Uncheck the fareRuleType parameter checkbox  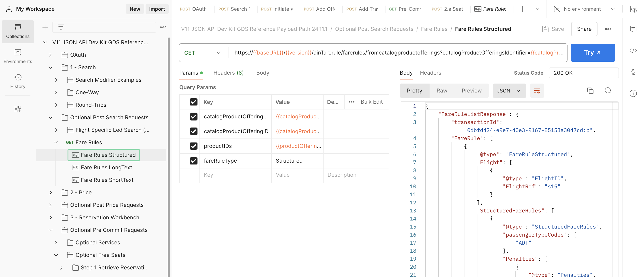[193, 161]
